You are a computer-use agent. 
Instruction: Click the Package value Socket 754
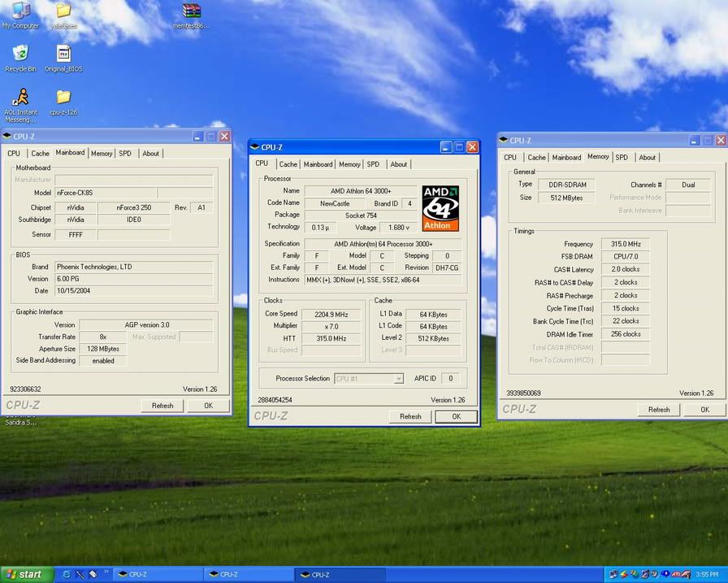pos(361,215)
